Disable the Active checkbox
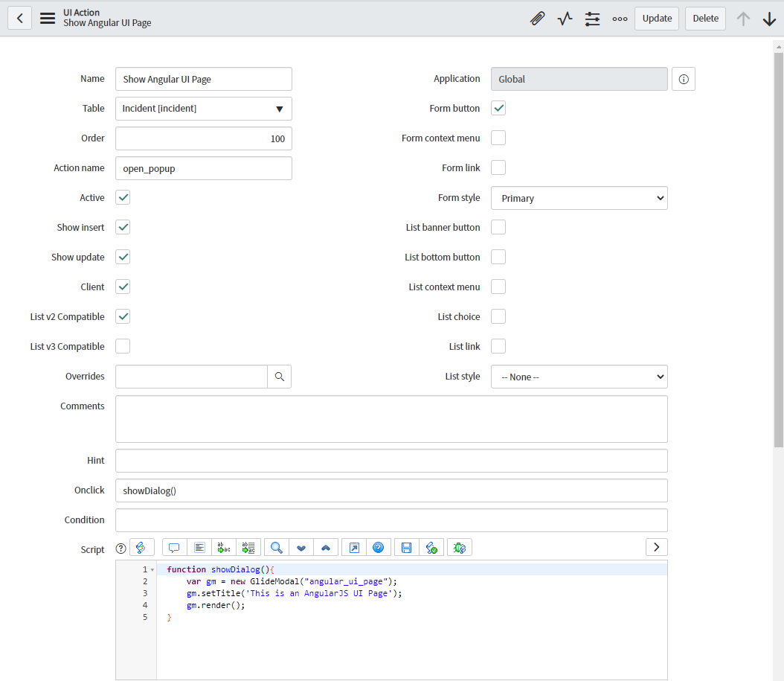Image resolution: width=784 pixels, height=681 pixels. click(x=122, y=197)
